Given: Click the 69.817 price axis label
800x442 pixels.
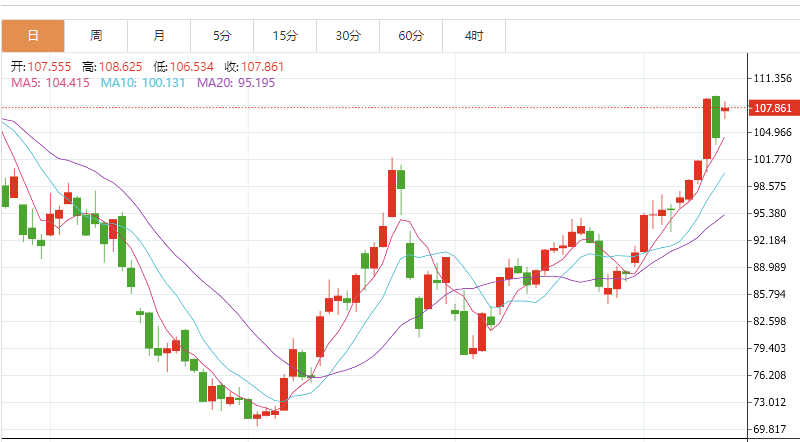Looking at the screenshot, I should pyautogui.click(x=773, y=429).
